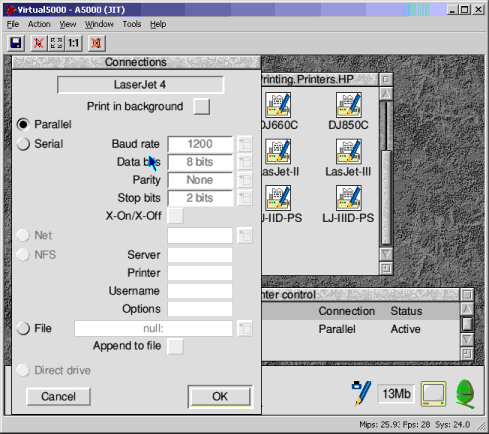489x434 pixels.
Task: Open the Tools menu
Action: (x=132, y=24)
